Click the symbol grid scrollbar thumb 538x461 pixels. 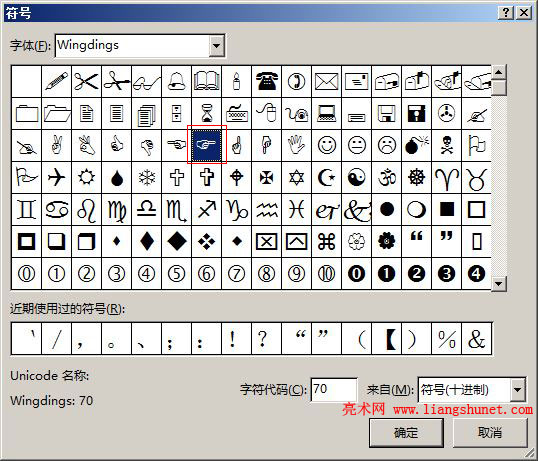point(499,87)
